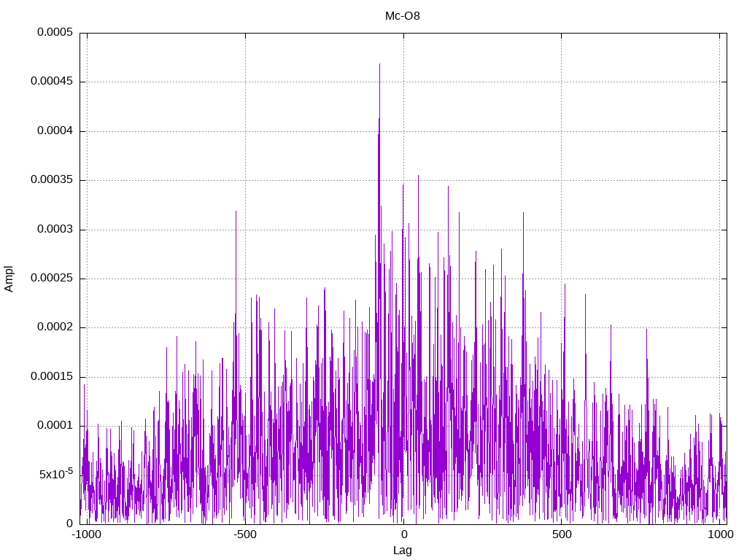747x560 pixels.
Task: Click the y-axis value 0.00015
Action: tap(52, 377)
